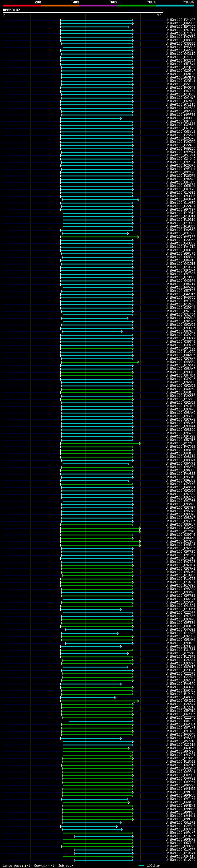Click the UniRef100_Q40250 hit label
Image resolution: width=197 pixels, height=868 pixels.
pyautogui.click(x=180, y=389)
